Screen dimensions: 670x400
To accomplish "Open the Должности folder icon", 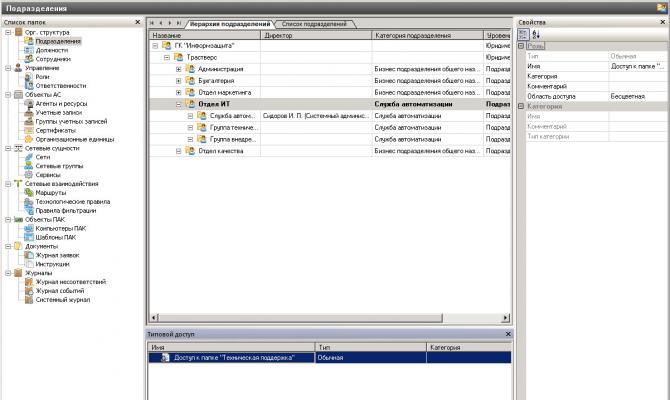I will [x=29, y=50].
